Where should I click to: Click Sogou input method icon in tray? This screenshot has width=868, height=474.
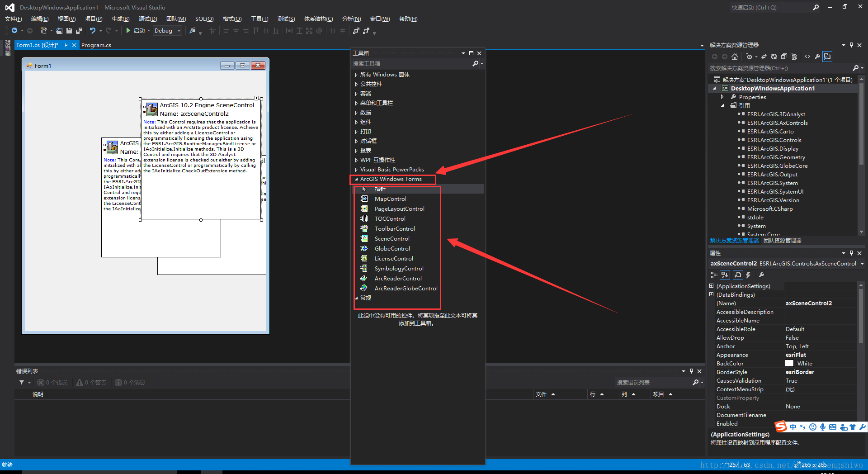tap(781, 427)
